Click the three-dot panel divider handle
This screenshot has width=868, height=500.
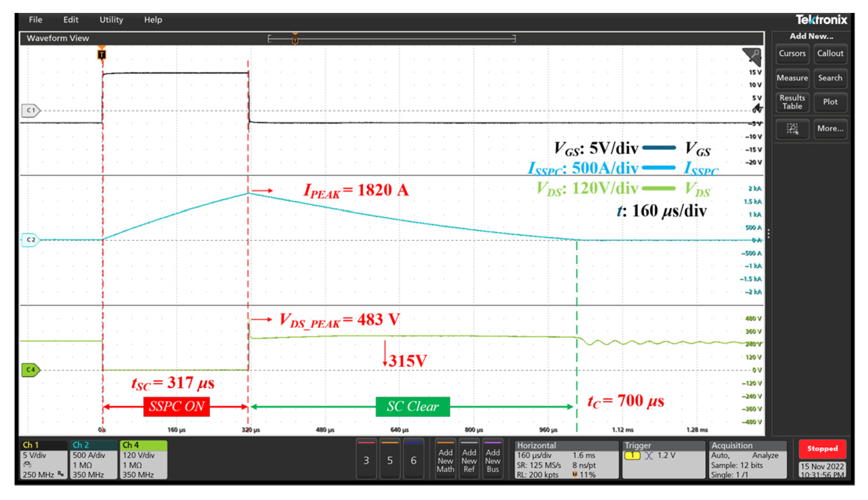coord(768,234)
